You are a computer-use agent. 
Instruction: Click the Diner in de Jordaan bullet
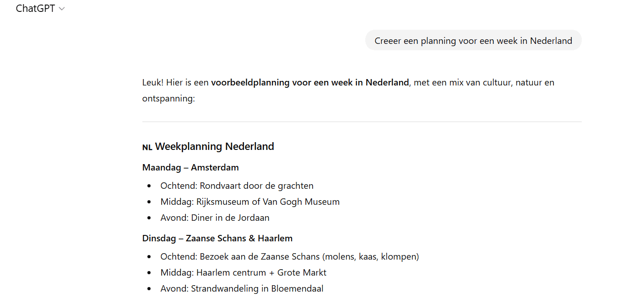tap(215, 218)
